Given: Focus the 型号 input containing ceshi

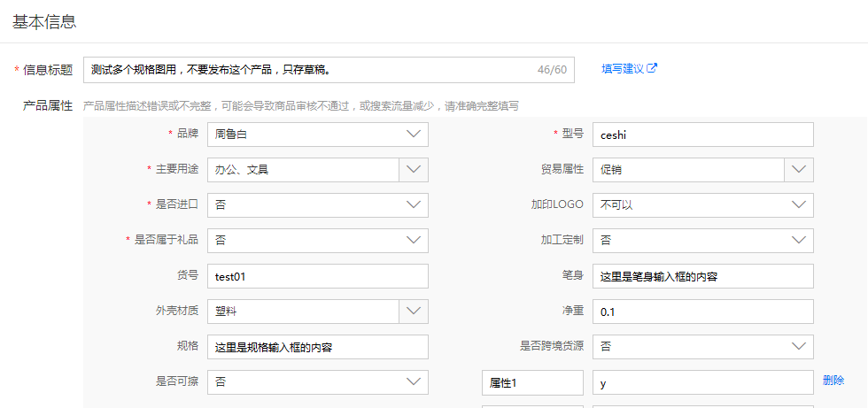Looking at the screenshot, I should pyautogui.click(x=701, y=135).
